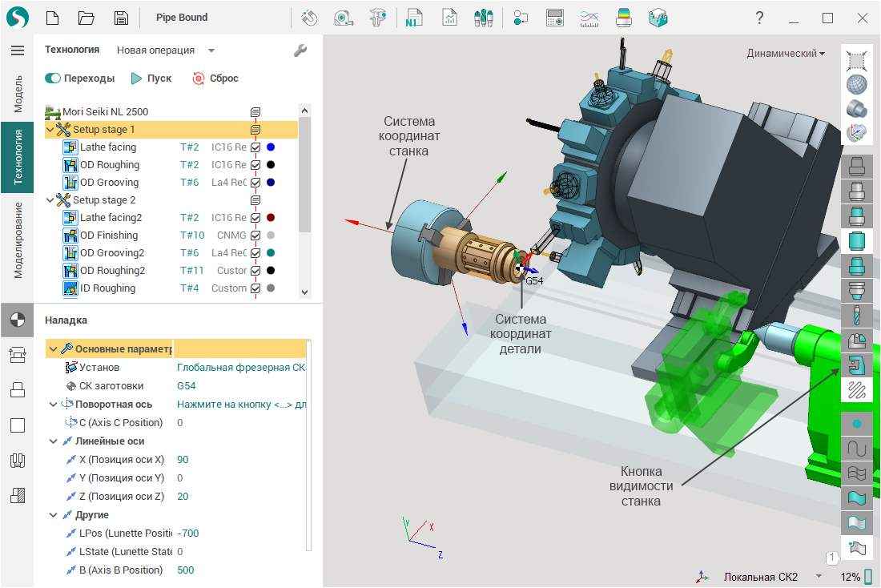Toggle the Переходы switch
Viewport: 881px width, 588px height.
coord(54,79)
